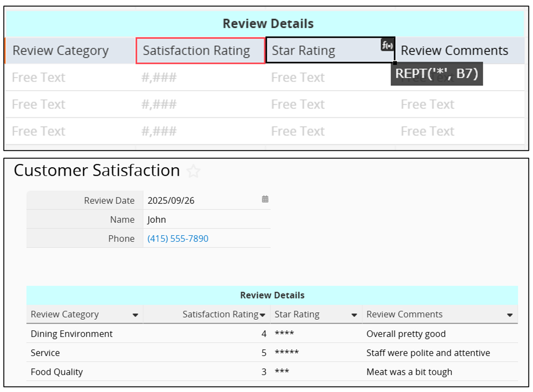Select the Satisfaction Rating design header cell
The image size is (533, 392).
[200, 50]
